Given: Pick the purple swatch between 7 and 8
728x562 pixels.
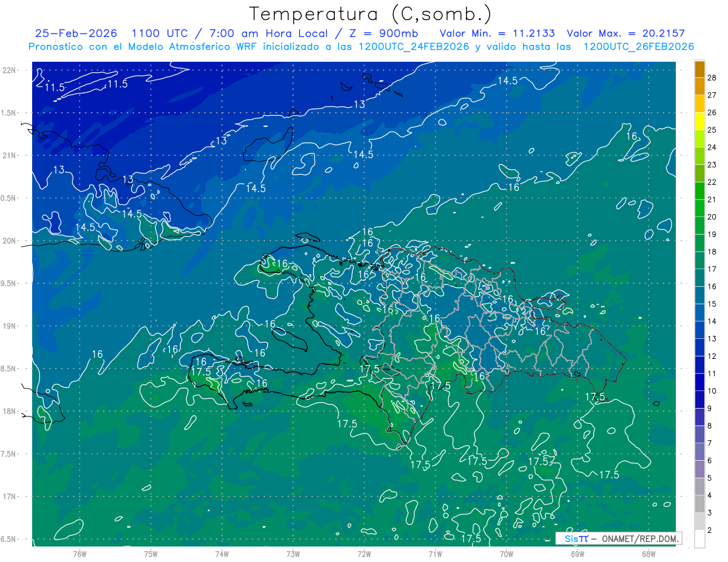Looking at the screenshot, I should pos(699,435).
